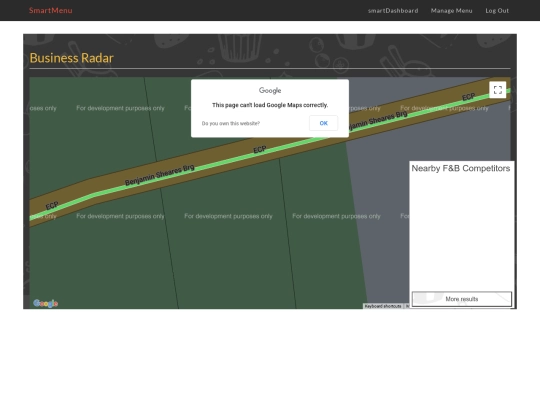
Task: Open the SmartMenu home link
Action: (51, 10)
